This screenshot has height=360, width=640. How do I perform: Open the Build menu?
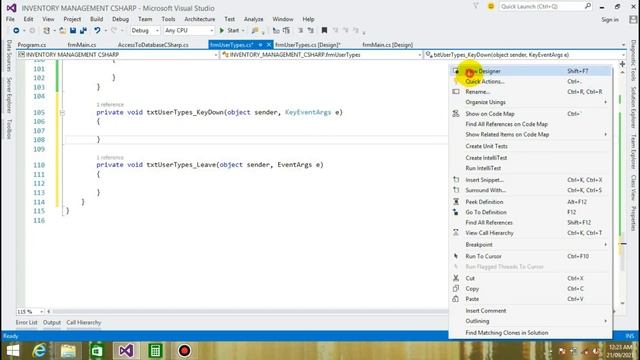click(96, 19)
